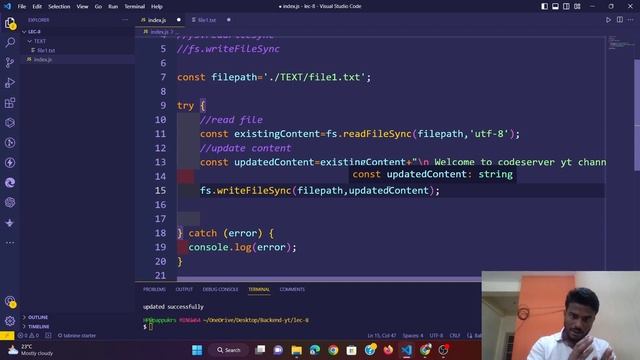Open the Go menu
The image size is (640, 360).
98,7
